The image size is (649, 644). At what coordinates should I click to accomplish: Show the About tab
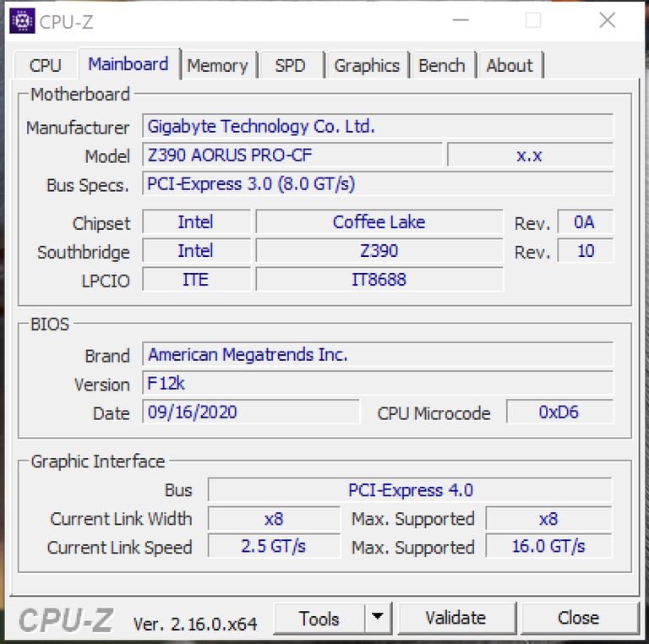click(510, 65)
